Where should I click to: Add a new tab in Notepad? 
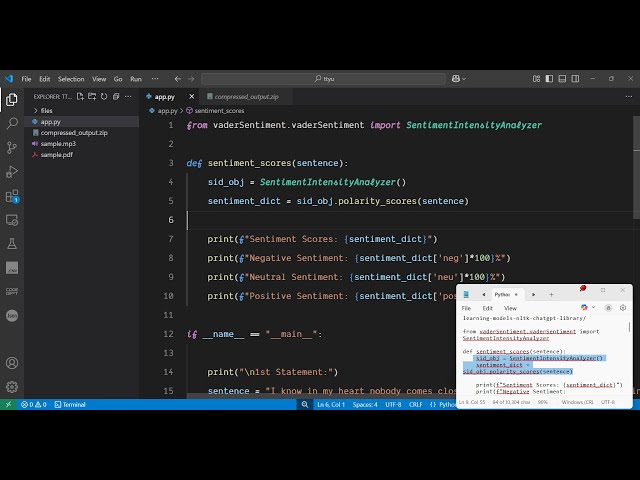tap(551, 294)
